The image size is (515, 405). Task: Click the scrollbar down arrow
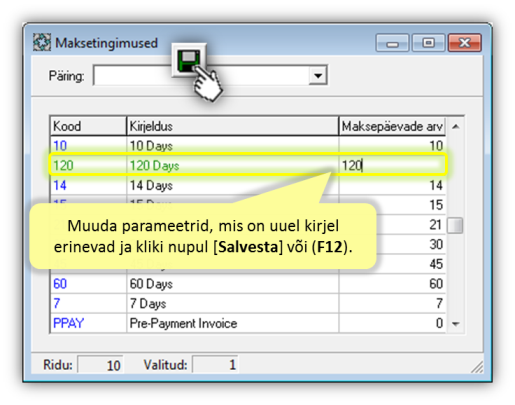click(455, 323)
